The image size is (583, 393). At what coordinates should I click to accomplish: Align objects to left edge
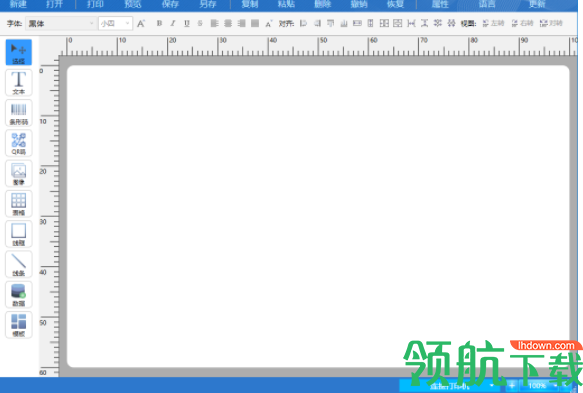pyautogui.click(x=303, y=23)
